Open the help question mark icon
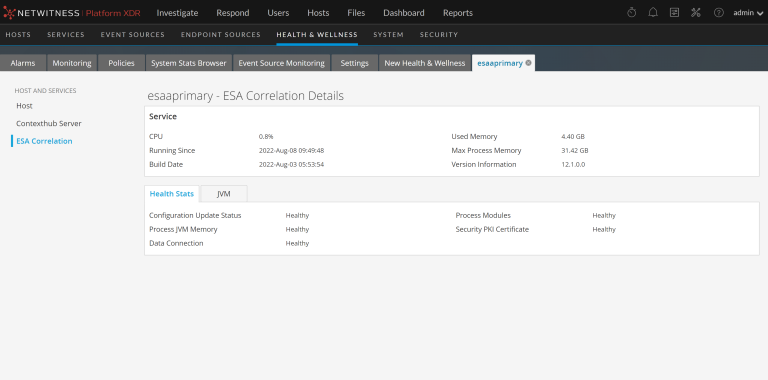768x380 pixels. coord(719,13)
